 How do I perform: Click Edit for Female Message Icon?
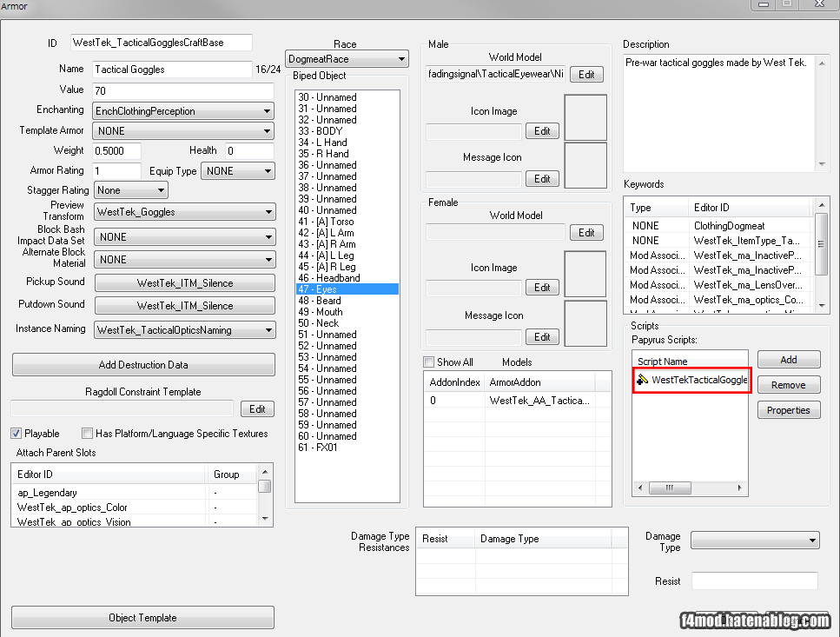(542, 337)
